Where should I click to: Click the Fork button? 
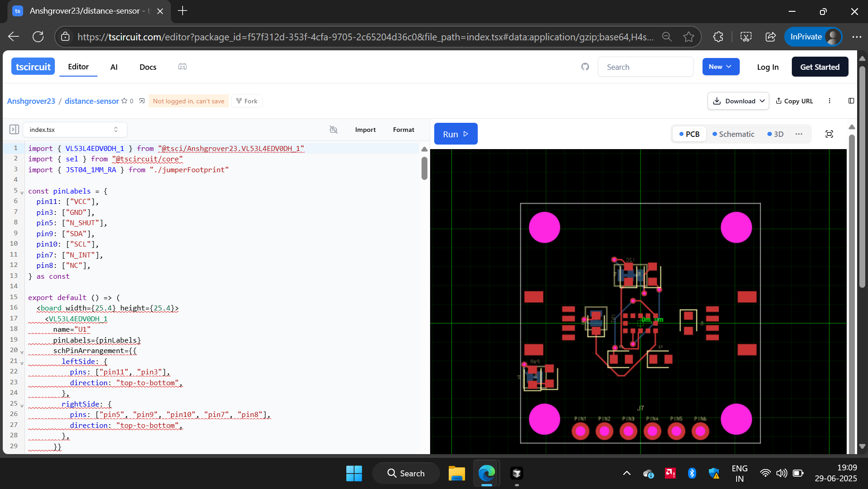[247, 101]
